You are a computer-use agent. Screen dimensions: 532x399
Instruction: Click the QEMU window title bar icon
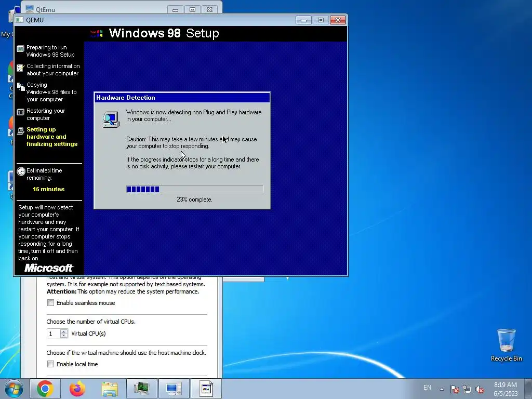click(x=20, y=20)
